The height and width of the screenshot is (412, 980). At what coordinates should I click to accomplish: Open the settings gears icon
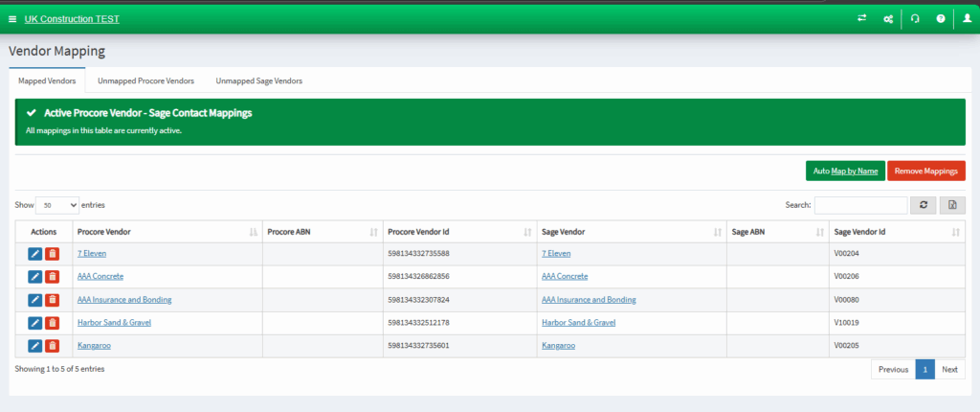point(887,19)
